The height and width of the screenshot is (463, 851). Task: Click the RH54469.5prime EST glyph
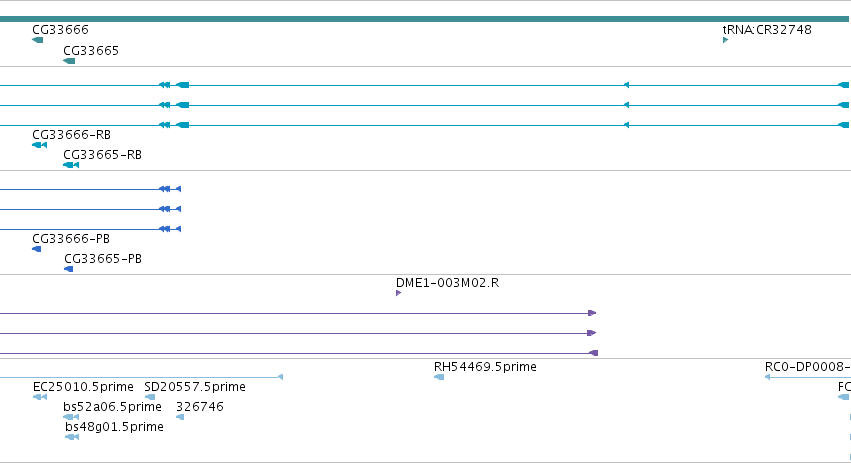tap(439, 377)
